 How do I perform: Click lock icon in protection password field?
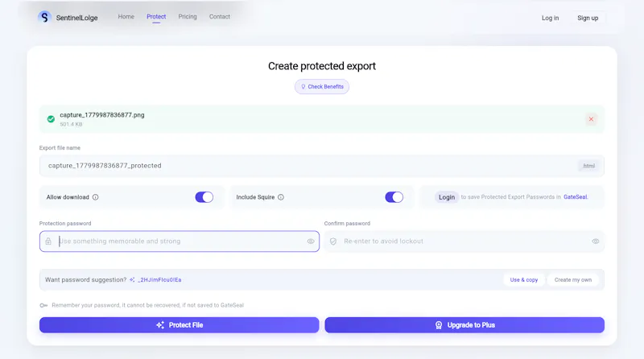tap(48, 241)
